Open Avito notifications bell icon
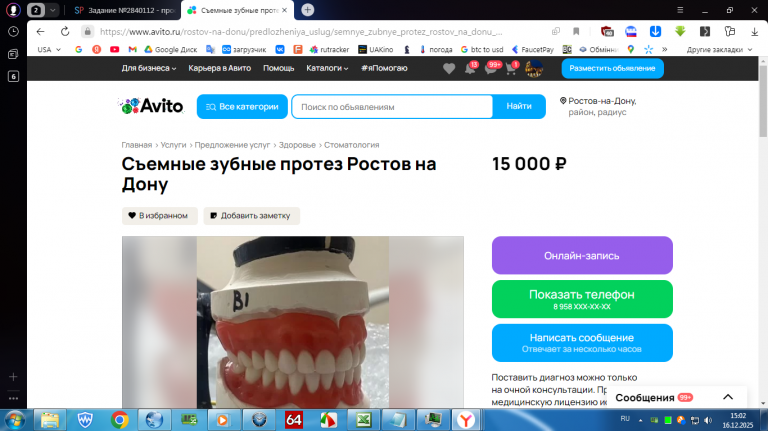This screenshot has width=768, height=431. (x=470, y=69)
